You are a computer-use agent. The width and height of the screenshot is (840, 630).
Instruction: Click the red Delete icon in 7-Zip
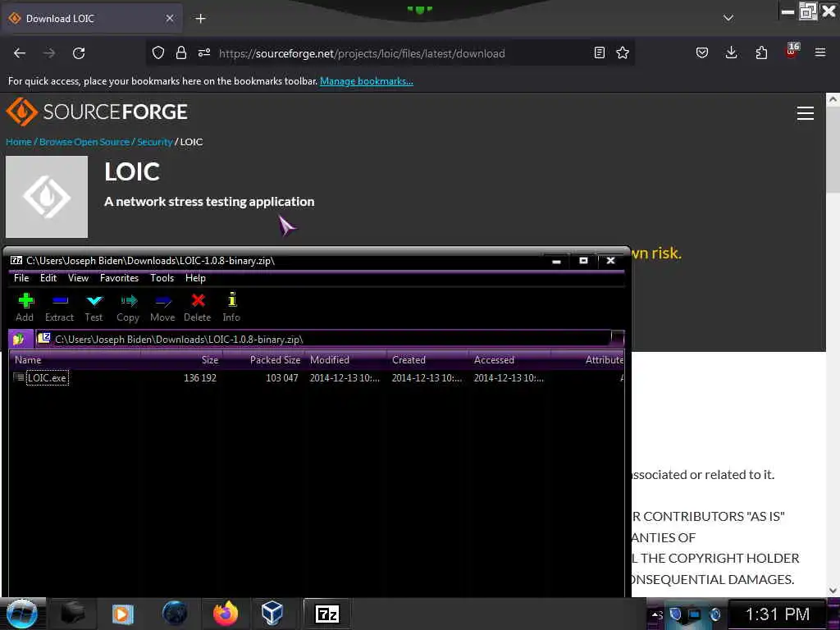click(x=198, y=308)
